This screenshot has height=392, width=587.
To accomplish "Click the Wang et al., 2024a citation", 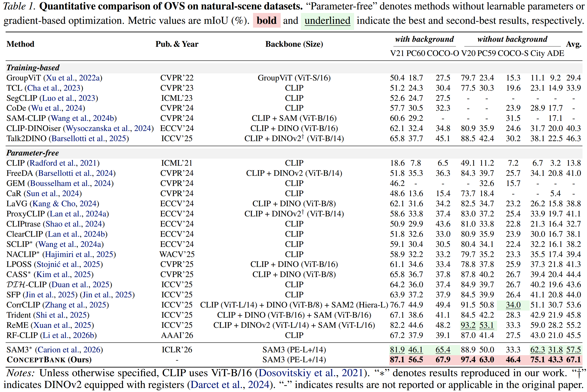I will tap(70, 244).
